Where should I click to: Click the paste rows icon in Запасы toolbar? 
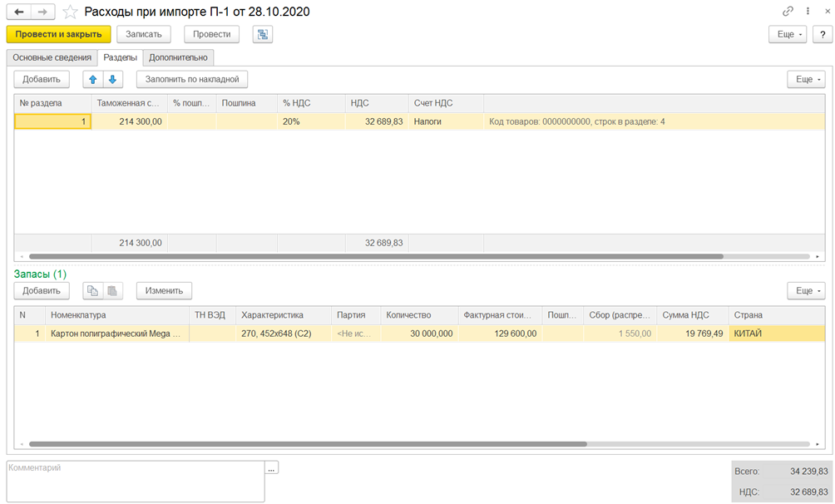point(112,290)
